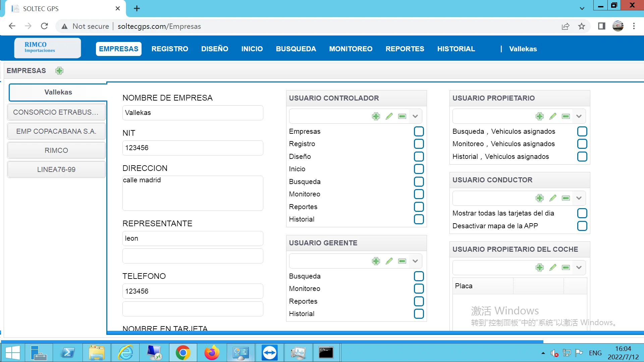Click edit pencil in Usuario Controlador
Image resolution: width=644 pixels, height=362 pixels.
tap(389, 116)
